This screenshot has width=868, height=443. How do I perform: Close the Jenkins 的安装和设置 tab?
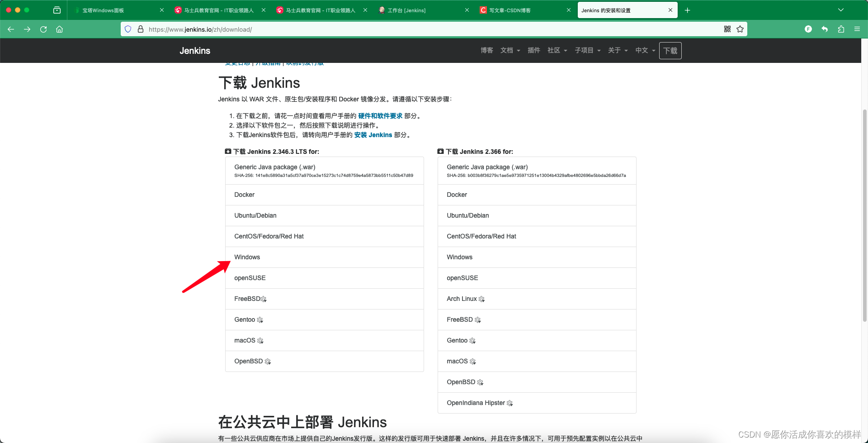[x=670, y=10]
